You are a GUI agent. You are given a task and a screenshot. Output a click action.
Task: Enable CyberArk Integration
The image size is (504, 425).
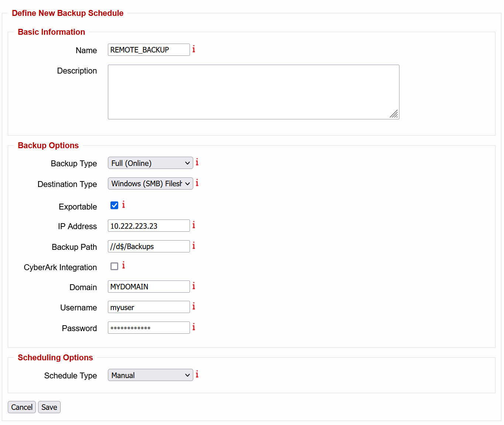point(114,266)
